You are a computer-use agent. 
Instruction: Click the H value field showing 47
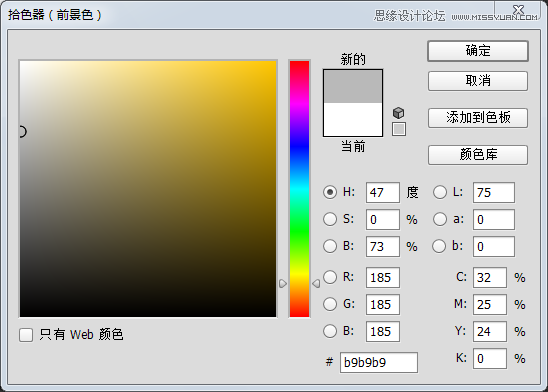(x=383, y=193)
